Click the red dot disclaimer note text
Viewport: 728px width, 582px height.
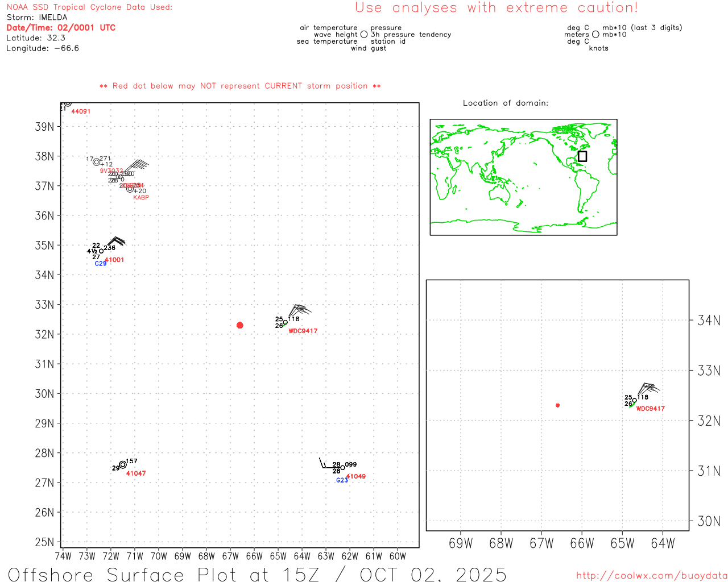[240, 86]
